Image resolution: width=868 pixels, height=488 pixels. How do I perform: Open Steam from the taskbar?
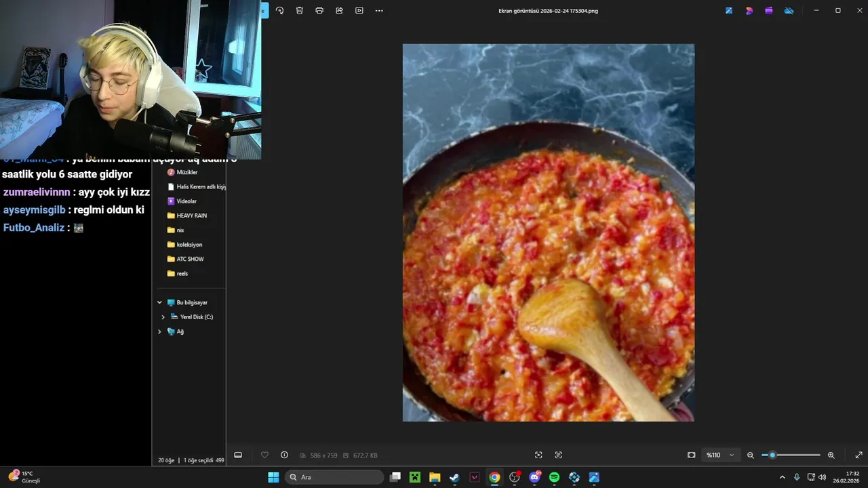click(x=454, y=477)
